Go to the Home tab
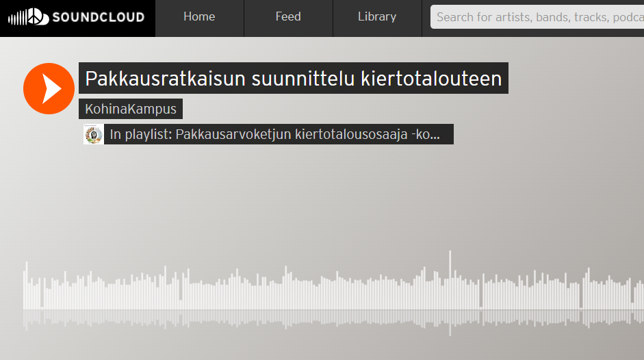644x360 pixels. 199,17
